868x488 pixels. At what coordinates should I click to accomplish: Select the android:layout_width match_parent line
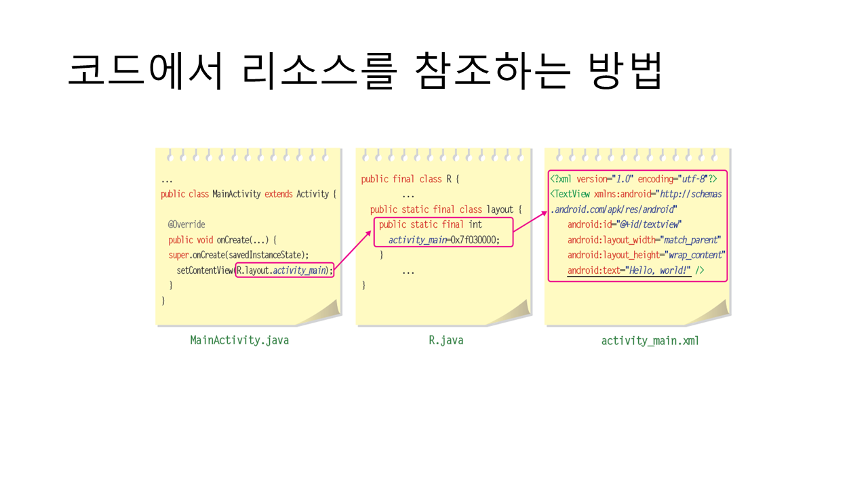click(x=644, y=240)
